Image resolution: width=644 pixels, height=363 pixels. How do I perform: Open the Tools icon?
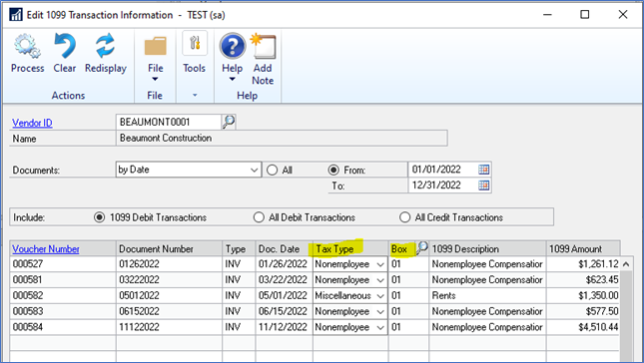coord(195,44)
